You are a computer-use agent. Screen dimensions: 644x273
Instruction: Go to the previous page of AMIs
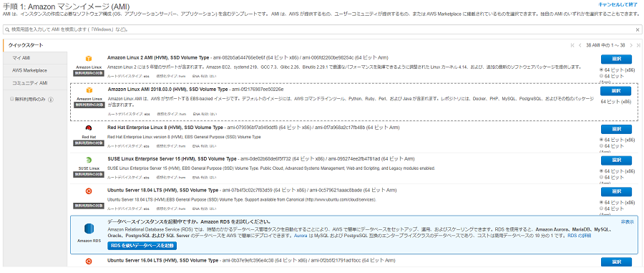[x=580, y=45]
